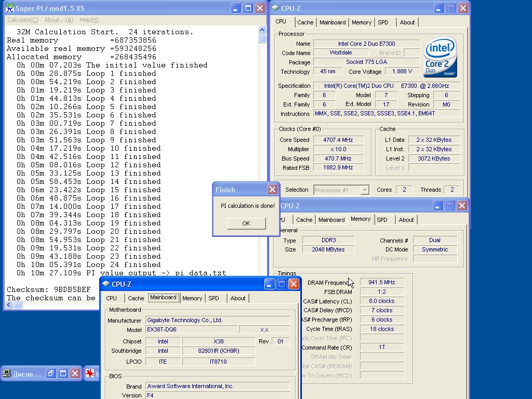
Task: Restore the Диспе… minimized window
Action: coord(51,374)
